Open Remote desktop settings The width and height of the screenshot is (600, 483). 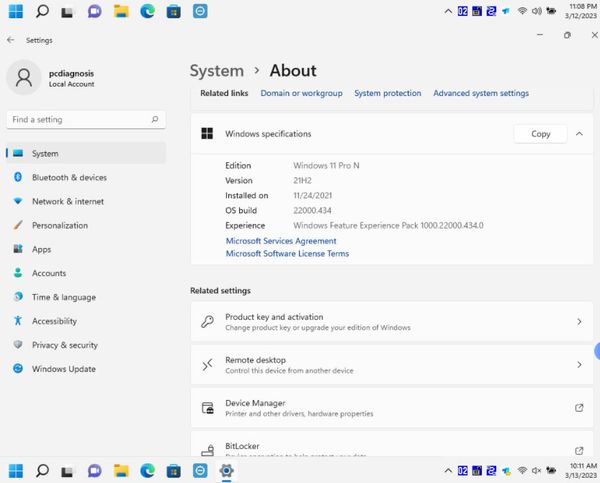pyautogui.click(x=392, y=365)
